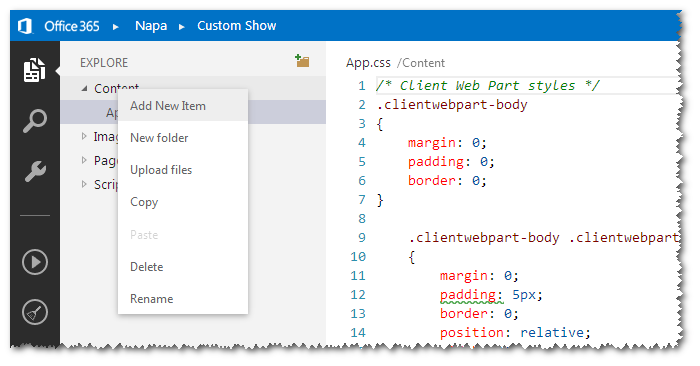Click 'border: 0;' on line 6
Viewport: 700px width, 366px height.
tap(447, 181)
